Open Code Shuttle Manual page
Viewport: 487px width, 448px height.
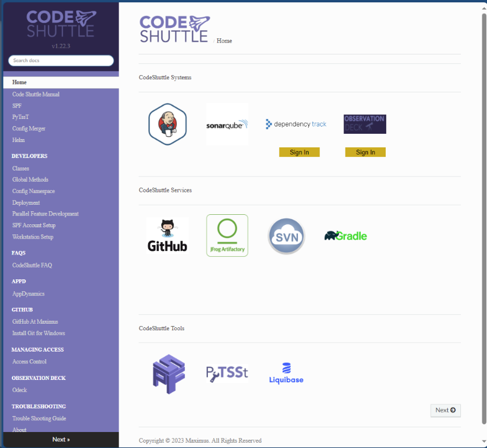[x=36, y=94]
